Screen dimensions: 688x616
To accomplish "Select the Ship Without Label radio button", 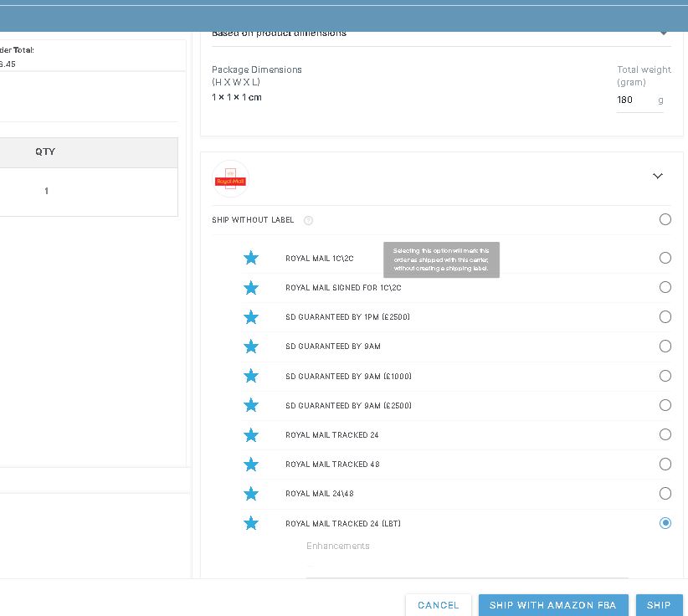I will point(665,219).
